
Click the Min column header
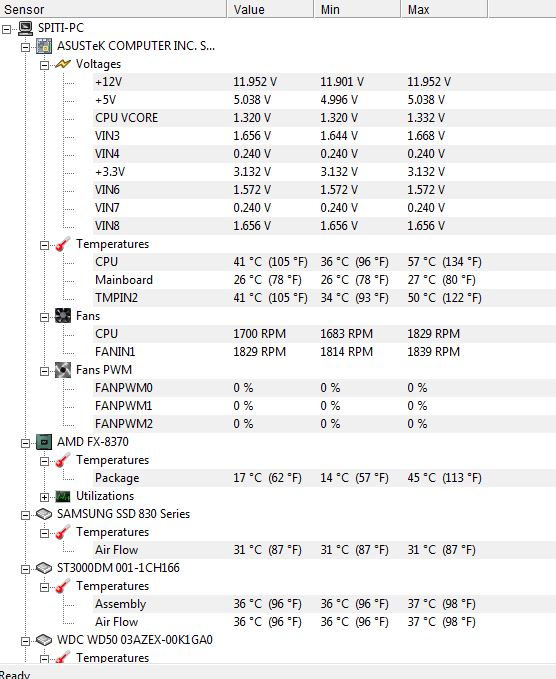tap(357, 9)
